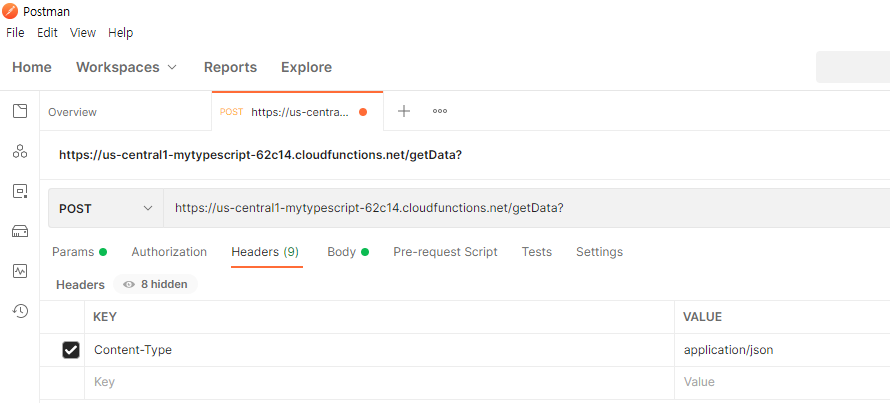Open the Collections sidebar icon

coord(20,111)
